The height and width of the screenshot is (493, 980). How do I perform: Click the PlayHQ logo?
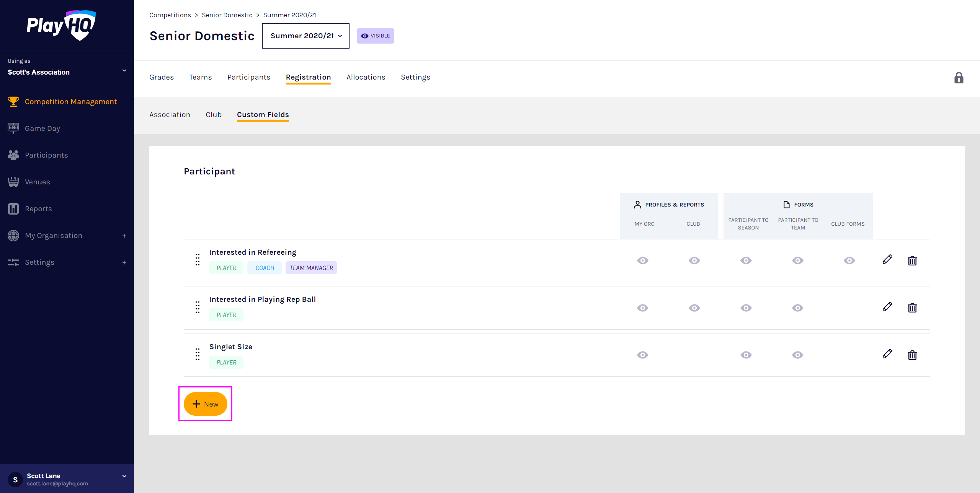click(x=61, y=26)
